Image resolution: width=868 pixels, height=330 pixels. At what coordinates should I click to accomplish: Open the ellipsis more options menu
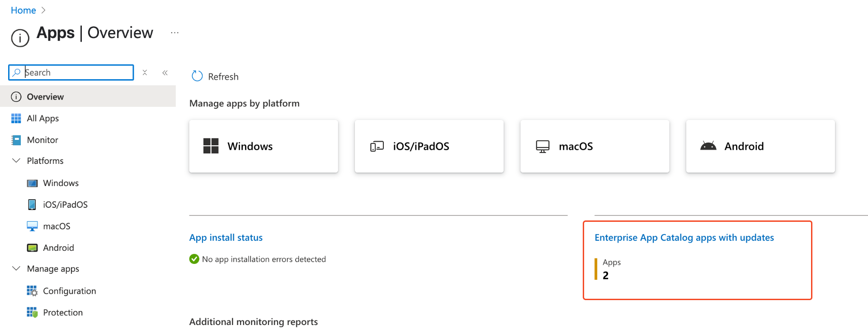175,33
